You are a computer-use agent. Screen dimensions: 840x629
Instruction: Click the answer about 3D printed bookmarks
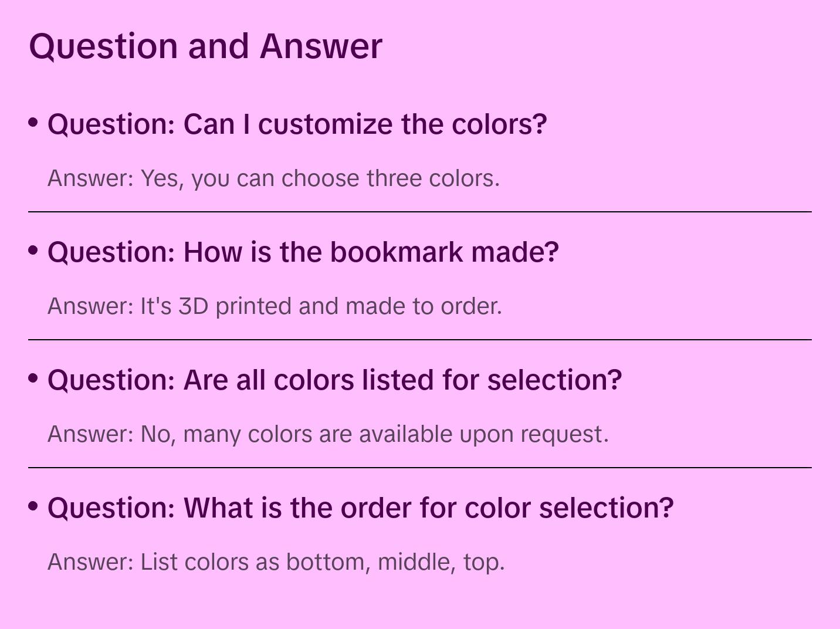(275, 306)
